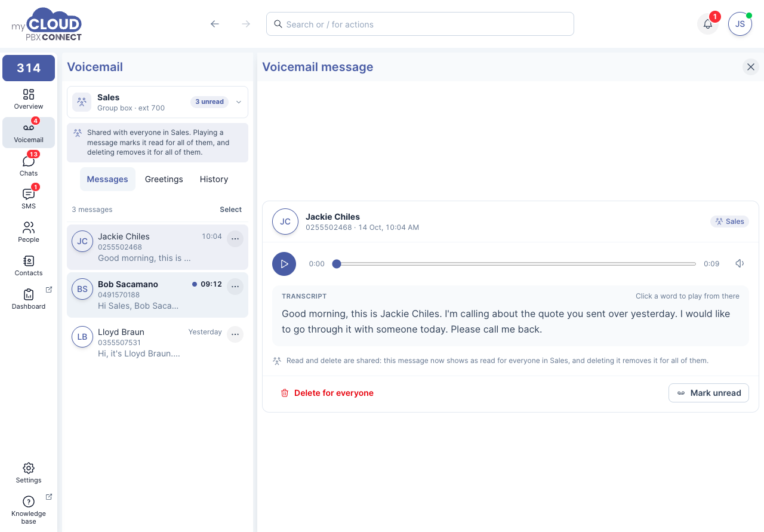Switch to the Messages tab
The height and width of the screenshot is (532, 764).
coord(107,179)
